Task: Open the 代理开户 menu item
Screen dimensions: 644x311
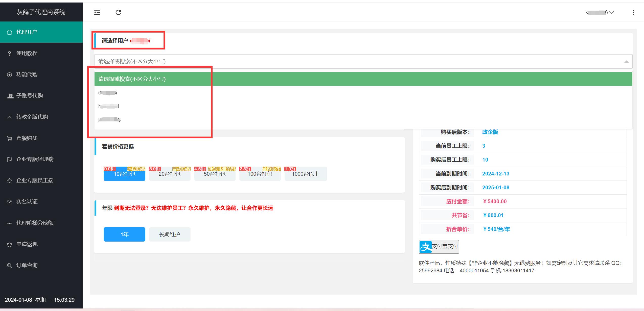Action: point(27,32)
